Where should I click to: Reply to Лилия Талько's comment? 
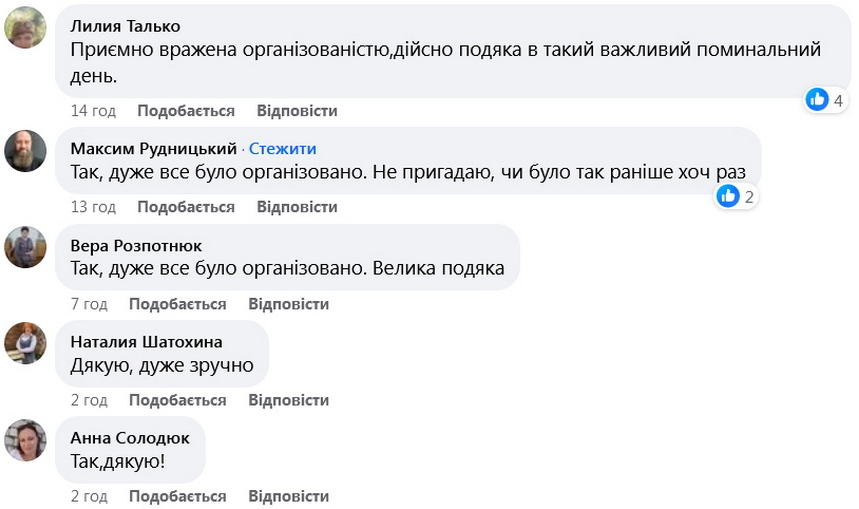tap(297, 111)
